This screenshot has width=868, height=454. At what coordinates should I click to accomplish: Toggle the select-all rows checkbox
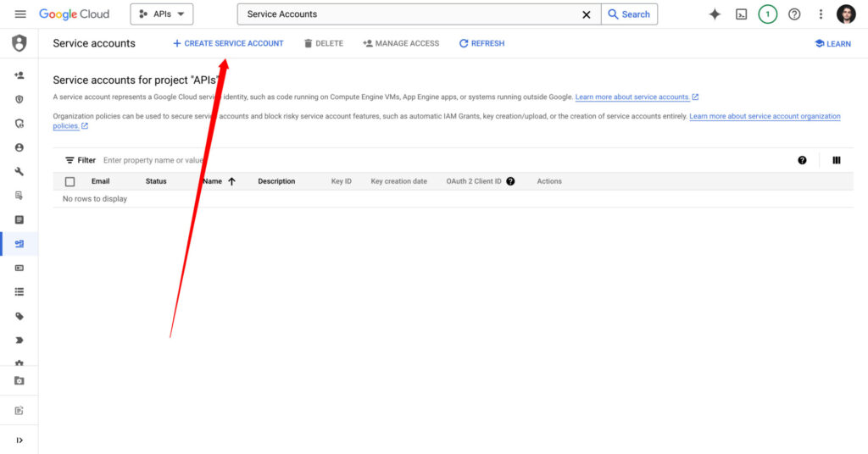click(70, 181)
